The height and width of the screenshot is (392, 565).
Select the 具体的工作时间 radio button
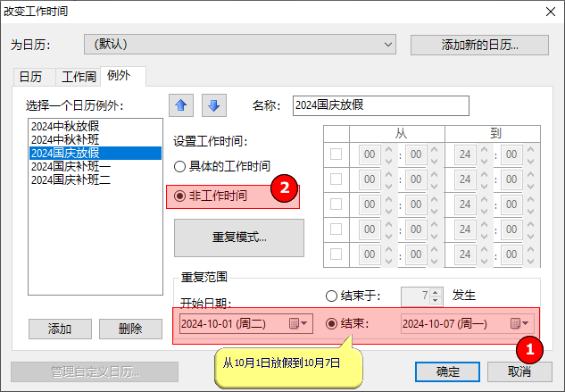pos(180,166)
